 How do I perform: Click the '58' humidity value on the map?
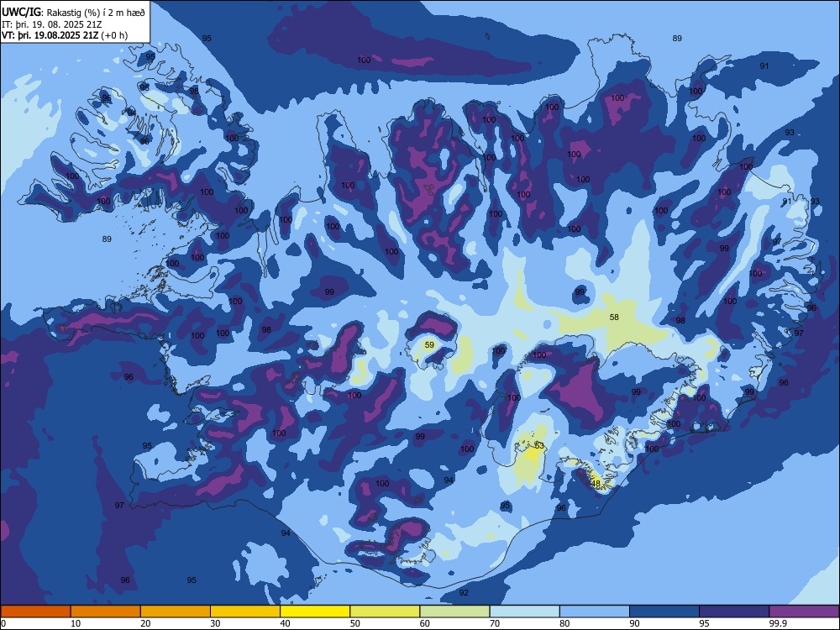614,318
